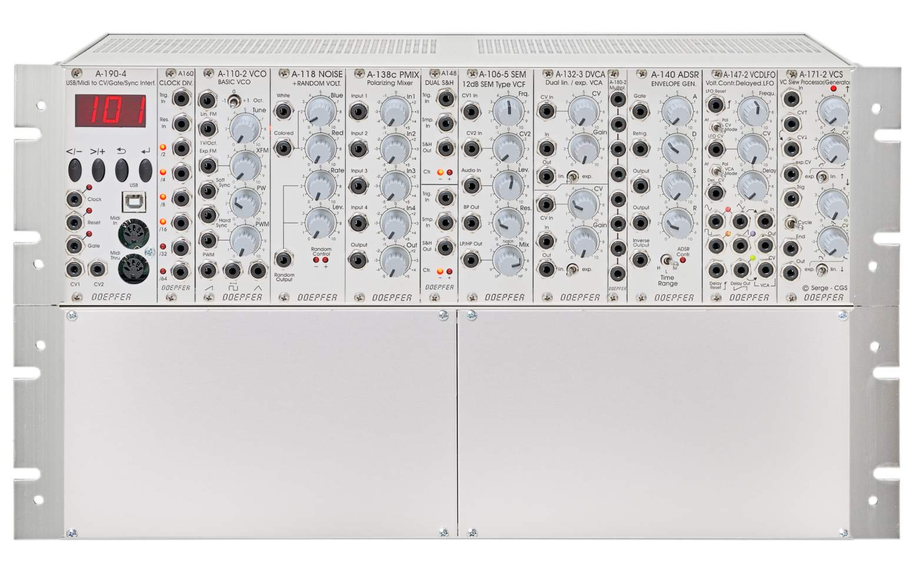Click the USB port on A-190-4
The height and width of the screenshot is (588, 913).
[133, 201]
